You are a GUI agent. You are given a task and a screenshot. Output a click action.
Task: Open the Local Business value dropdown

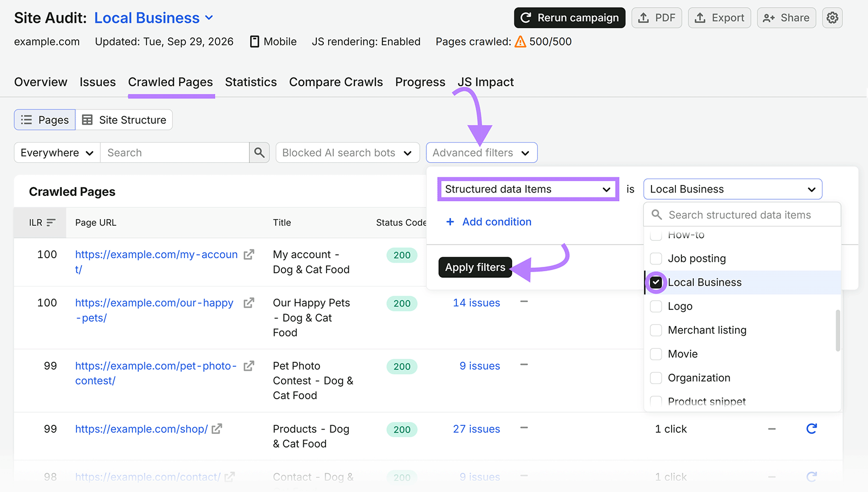[x=733, y=189]
